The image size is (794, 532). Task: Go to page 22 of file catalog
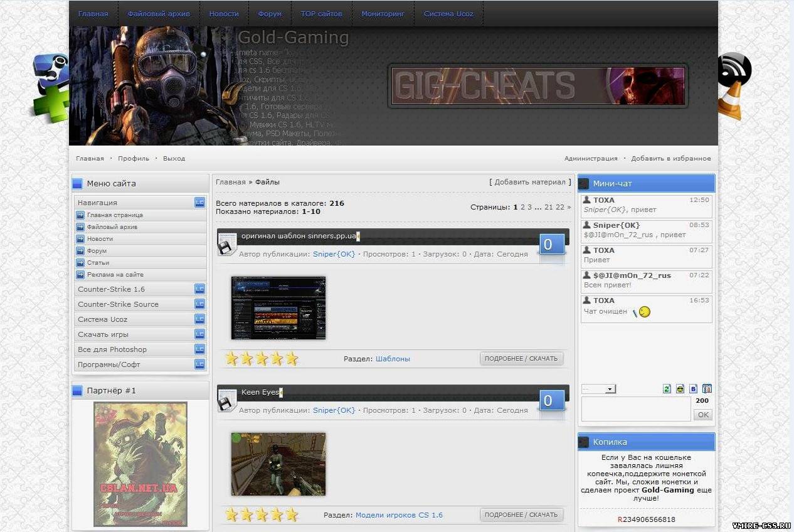(560, 207)
